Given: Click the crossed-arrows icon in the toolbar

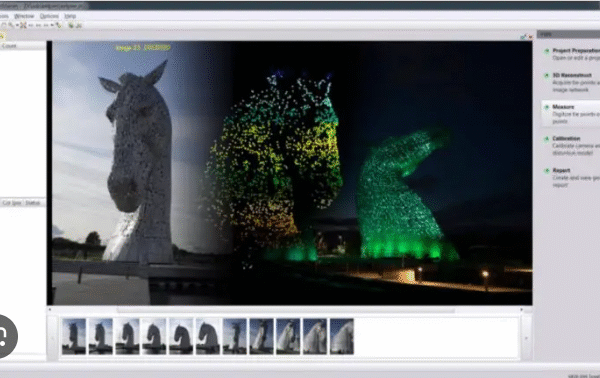Looking at the screenshot, I should [23, 25].
